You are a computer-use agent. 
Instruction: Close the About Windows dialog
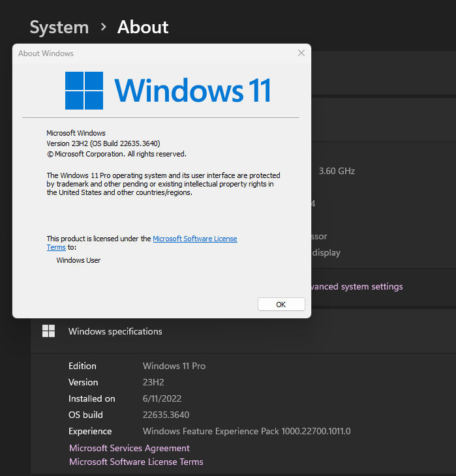click(x=301, y=53)
